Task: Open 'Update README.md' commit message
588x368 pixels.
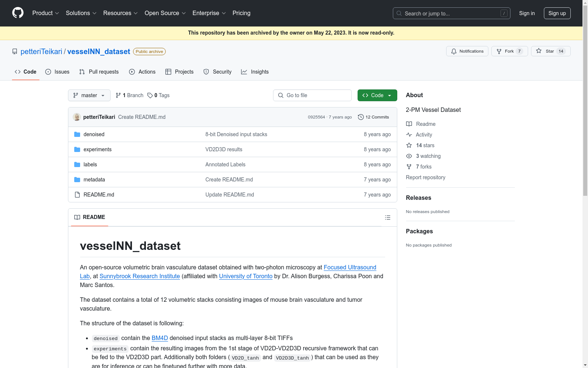Action: tap(230, 195)
